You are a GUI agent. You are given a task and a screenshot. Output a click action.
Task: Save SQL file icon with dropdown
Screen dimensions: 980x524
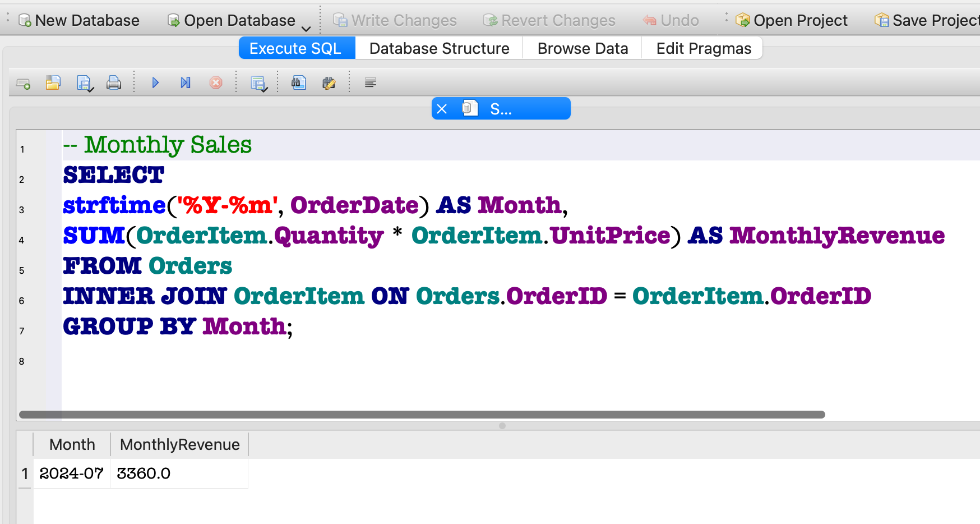(x=85, y=84)
